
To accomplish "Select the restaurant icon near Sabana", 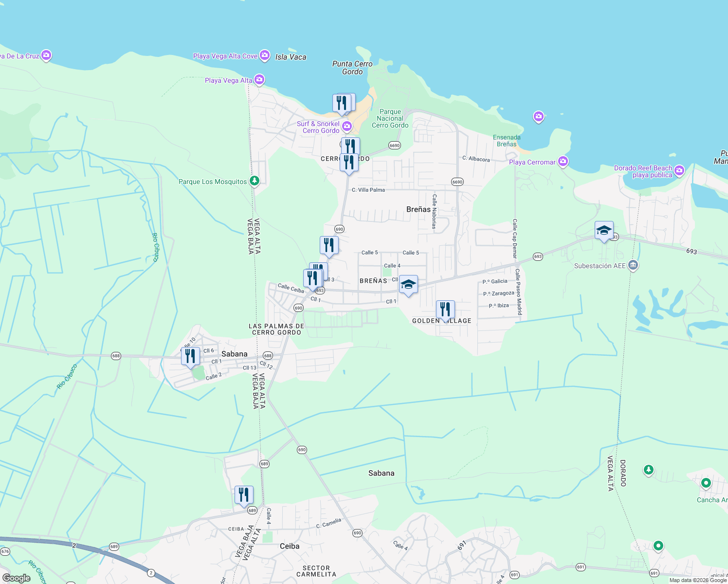I will [190, 356].
